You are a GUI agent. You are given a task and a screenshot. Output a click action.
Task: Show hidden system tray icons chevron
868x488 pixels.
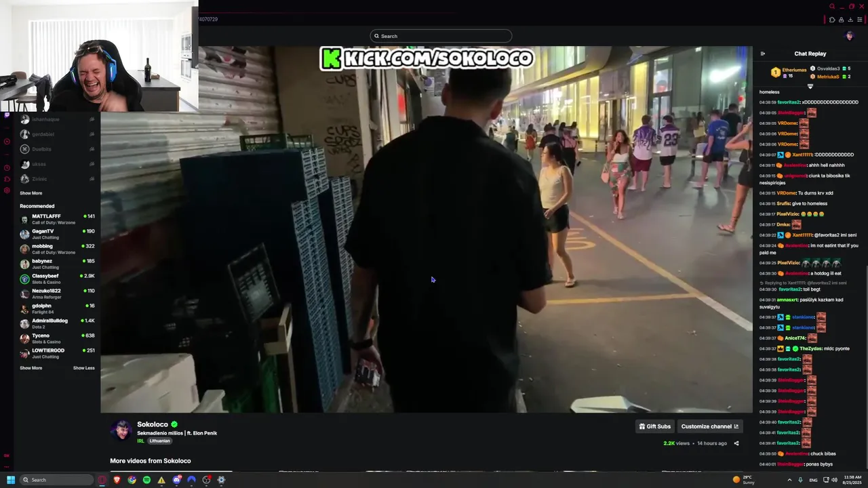[789, 480]
